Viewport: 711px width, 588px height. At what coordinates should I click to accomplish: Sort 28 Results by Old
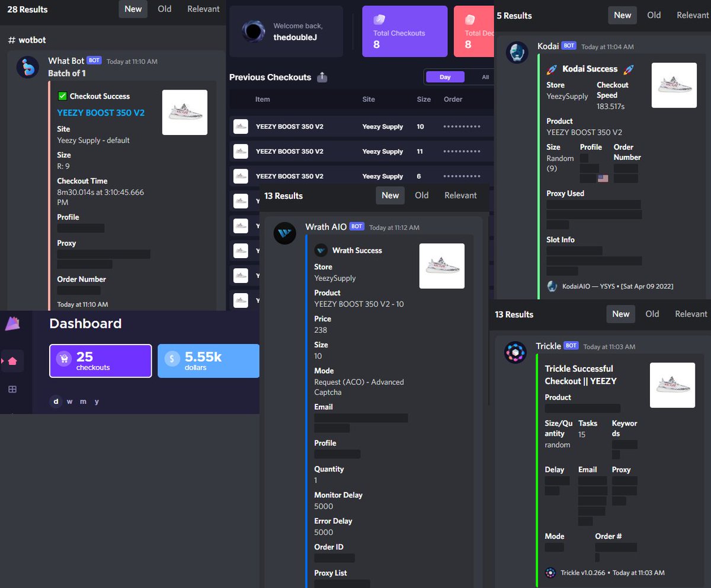[165, 9]
